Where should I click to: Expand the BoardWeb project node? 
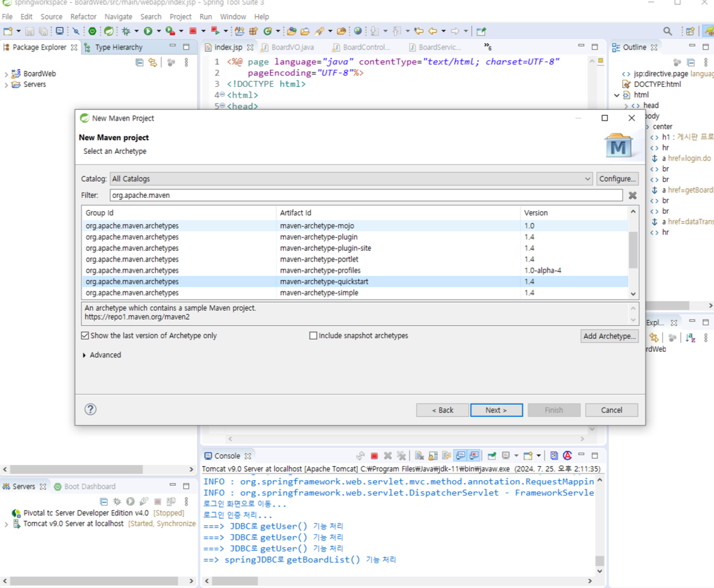6,74
